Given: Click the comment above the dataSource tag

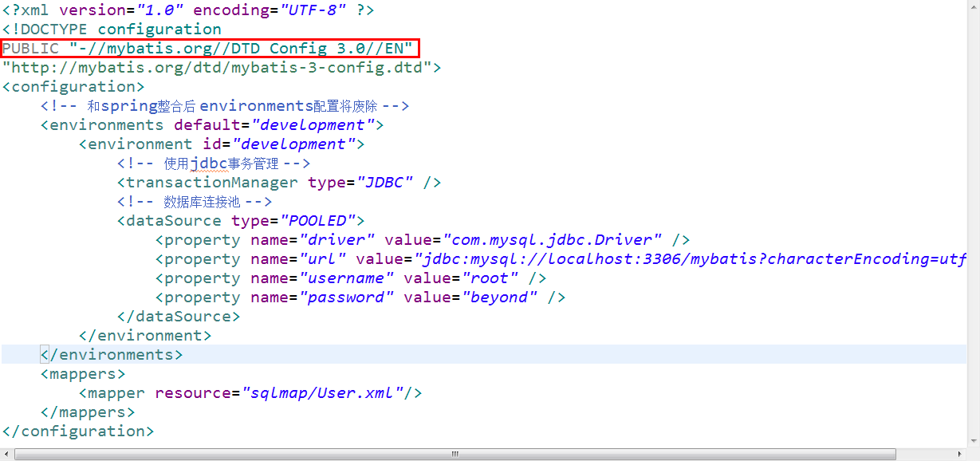Looking at the screenshot, I should (195, 202).
